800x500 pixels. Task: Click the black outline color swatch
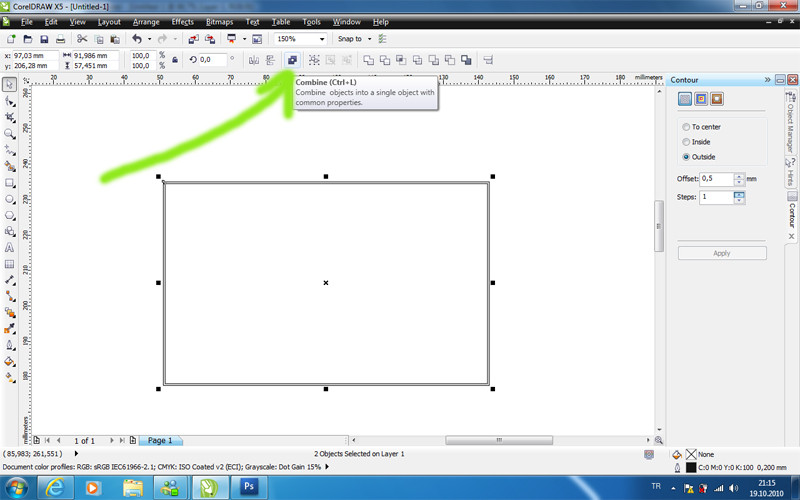[x=691, y=467]
